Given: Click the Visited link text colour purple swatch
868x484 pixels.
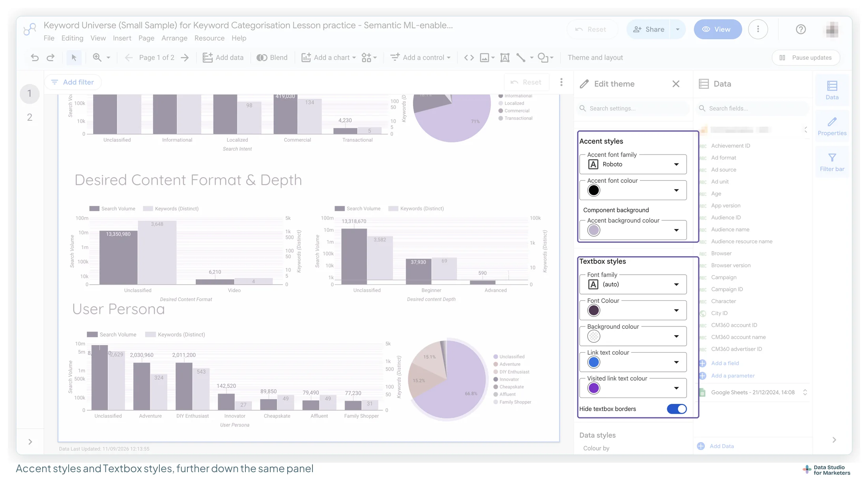Looking at the screenshot, I should (593, 388).
